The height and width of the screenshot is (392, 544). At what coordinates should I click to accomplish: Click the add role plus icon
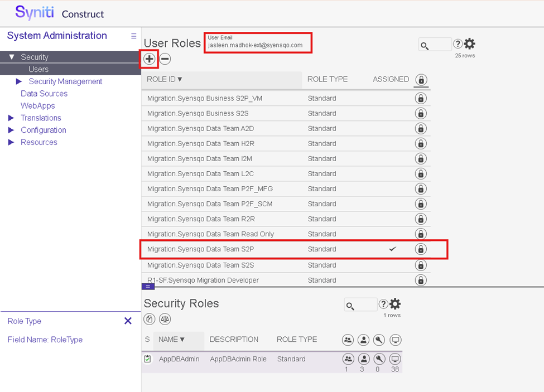tap(149, 59)
